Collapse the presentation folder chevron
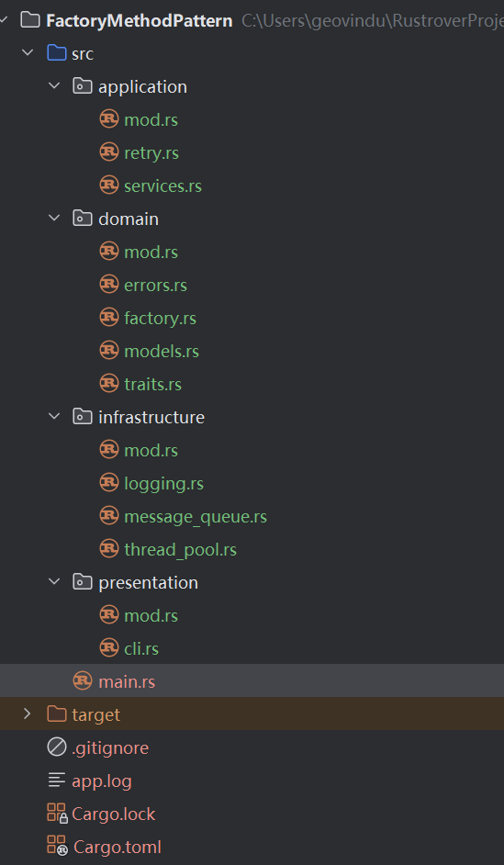 tap(54, 581)
